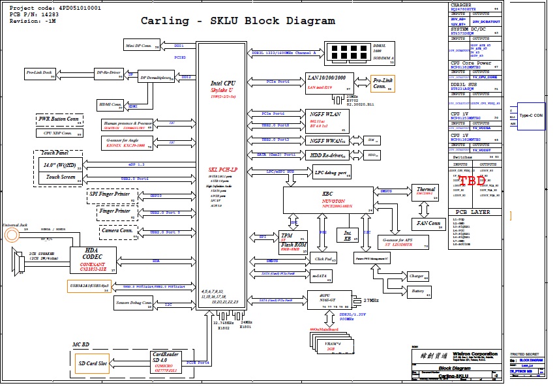Select the NGFF WWAN block
555x392 pixels.
(327, 141)
